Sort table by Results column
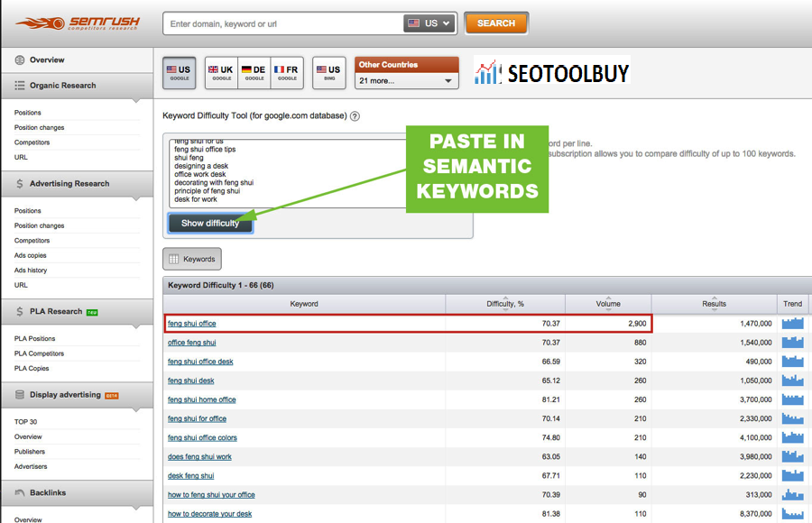812x523 pixels. 715,304
